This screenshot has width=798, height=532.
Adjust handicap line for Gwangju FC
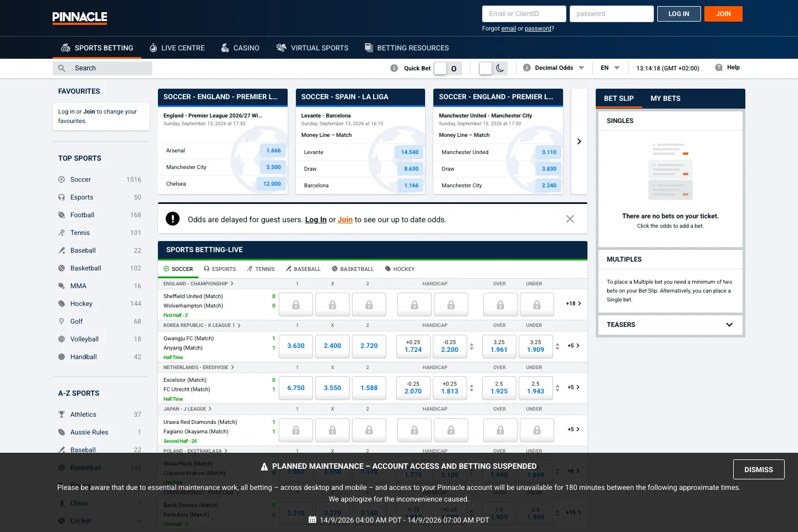tap(472, 346)
